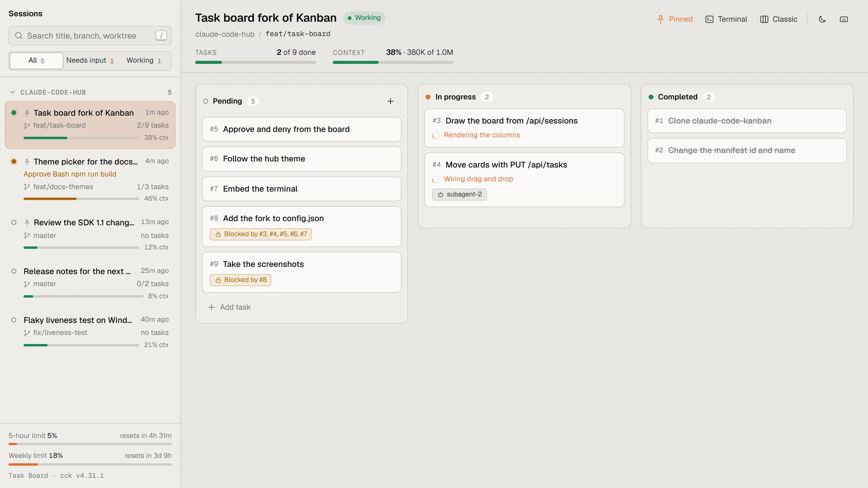Click the CONTEXT usage progress bar

[x=393, y=62]
